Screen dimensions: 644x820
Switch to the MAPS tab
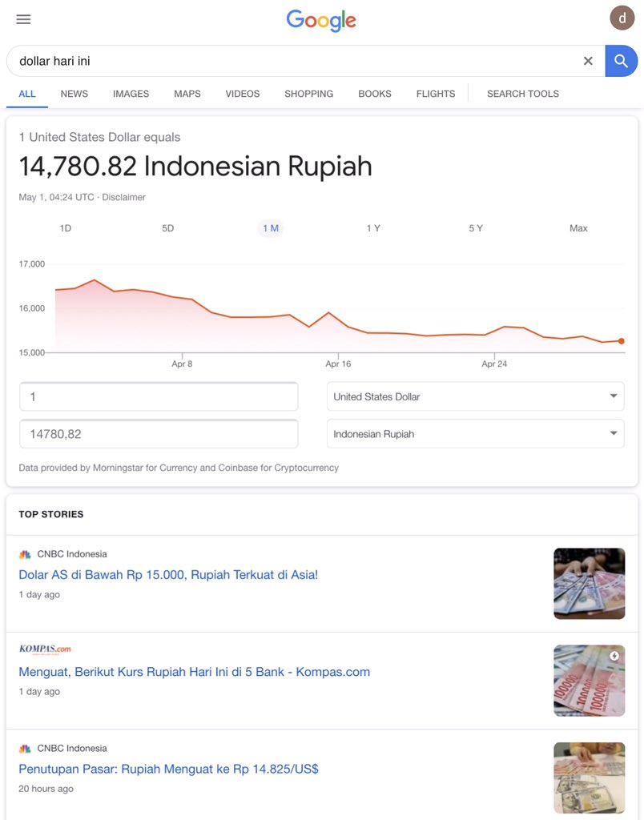coord(187,94)
